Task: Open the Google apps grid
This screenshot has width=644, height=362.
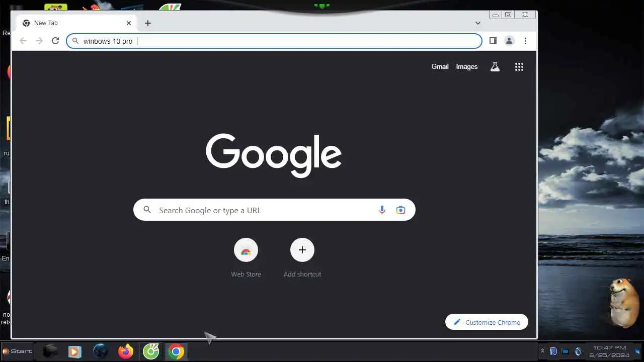Action: [519, 66]
